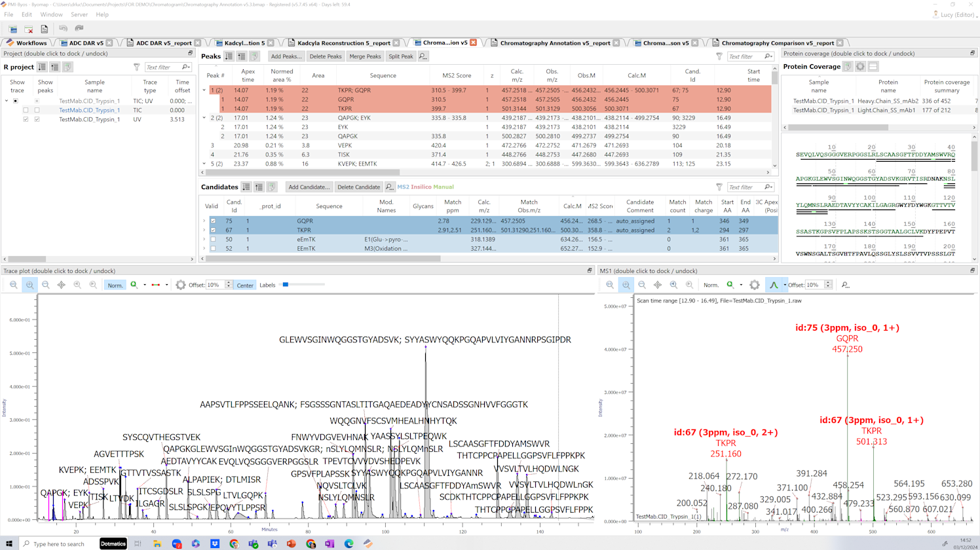Click the undo arrow in top toolbar
Image resolution: width=980 pixels, height=550 pixels.
pyautogui.click(x=63, y=29)
